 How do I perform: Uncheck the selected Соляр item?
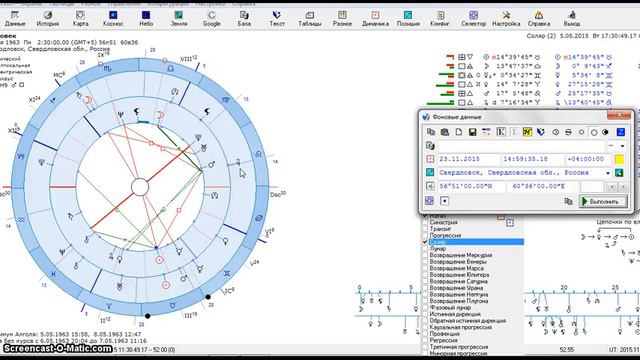pos(425,242)
